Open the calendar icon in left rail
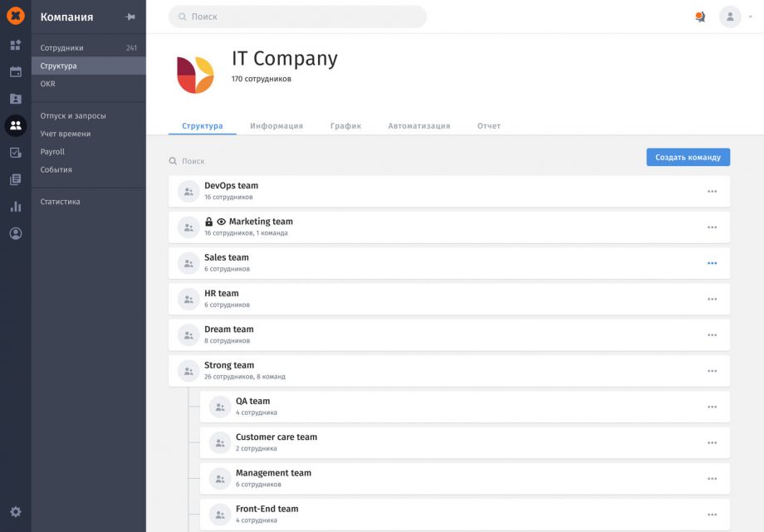The width and height of the screenshot is (764, 532). (15, 71)
